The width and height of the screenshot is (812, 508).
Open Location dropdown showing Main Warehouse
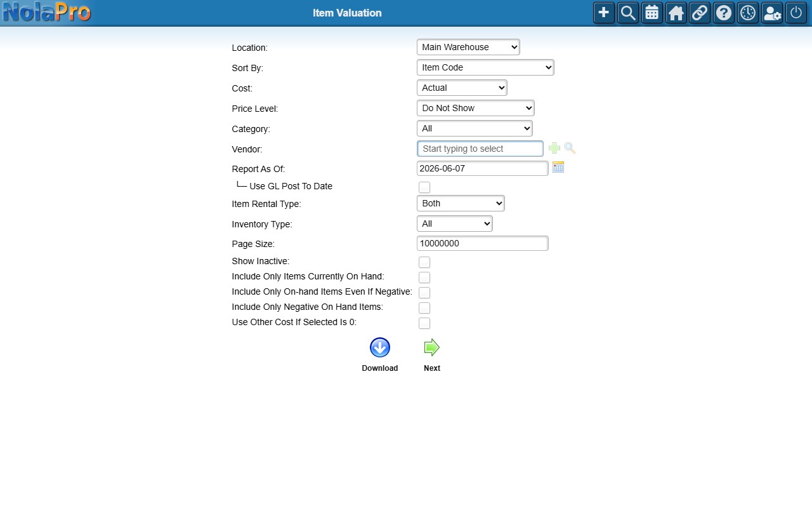point(468,47)
